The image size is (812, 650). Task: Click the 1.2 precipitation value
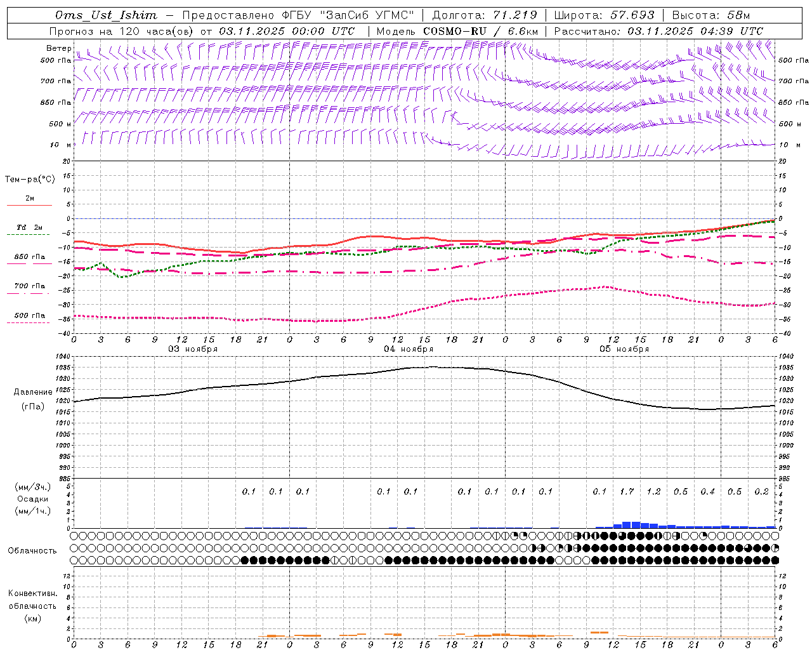(x=653, y=491)
